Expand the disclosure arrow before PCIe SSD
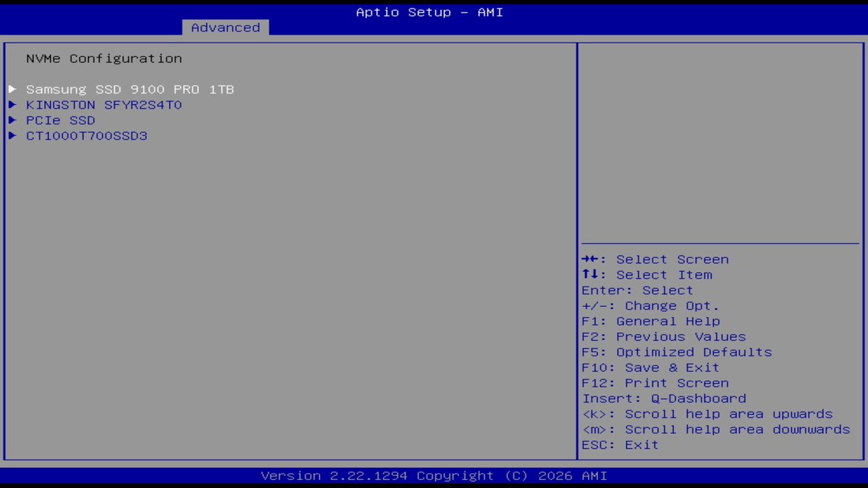Viewport: 868px width, 488px height. [12, 120]
